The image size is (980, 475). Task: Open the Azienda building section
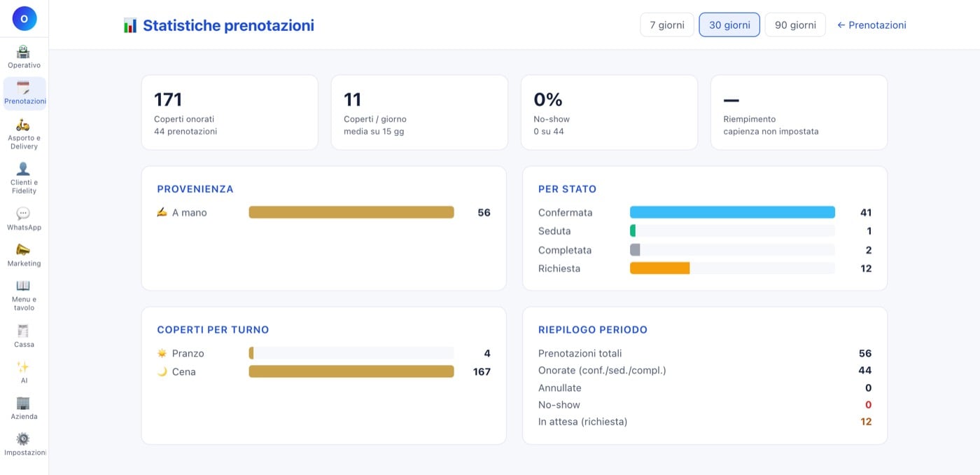point(24,408)
